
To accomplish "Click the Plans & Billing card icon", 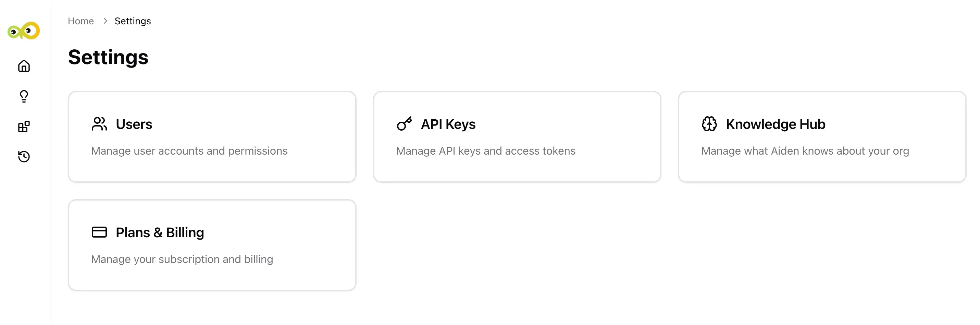I will pos(99,232).
